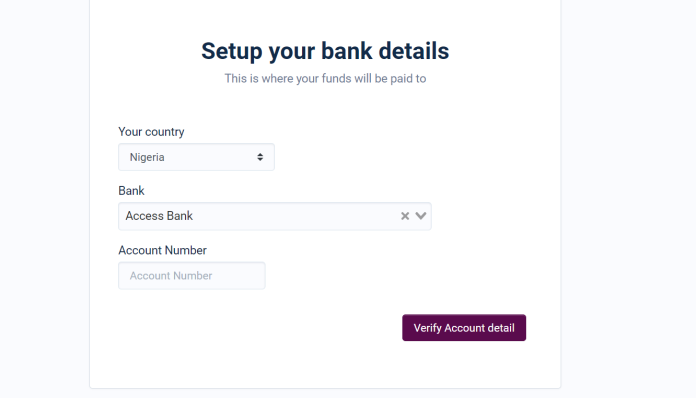Click the funds will be paid subtitle
Screen dimensions: 696x398
(325, 79)
